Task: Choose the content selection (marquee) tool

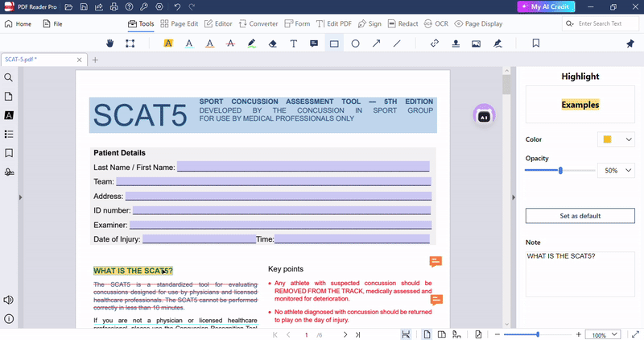Action: [130, 44]
